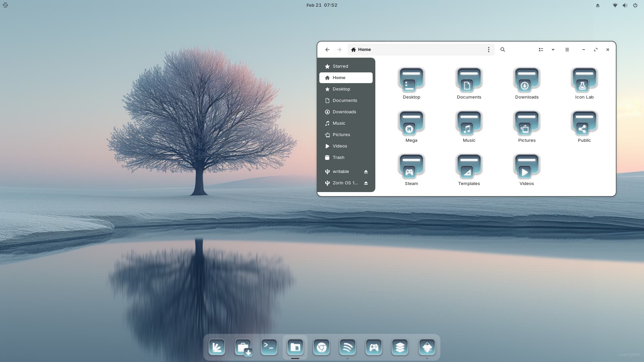Screen dimensions: 644x362
Task: Select the Pictures folder icon in the main view
Action: pos(527,123)
